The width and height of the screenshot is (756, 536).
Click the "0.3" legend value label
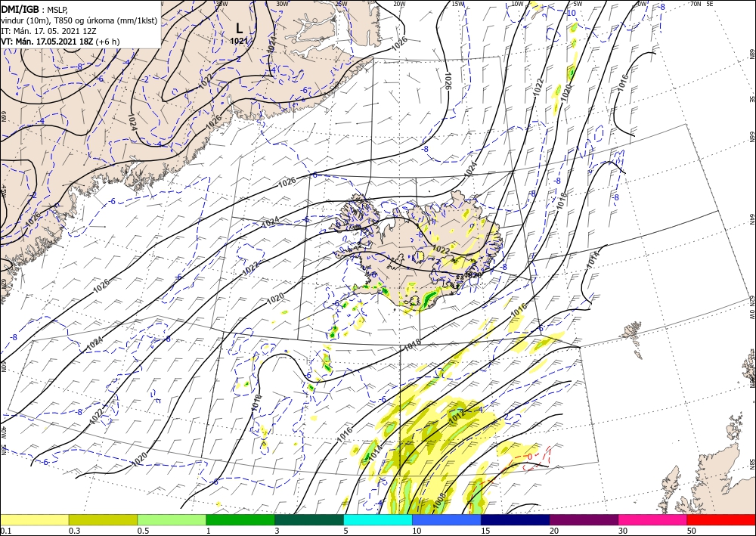74,531
